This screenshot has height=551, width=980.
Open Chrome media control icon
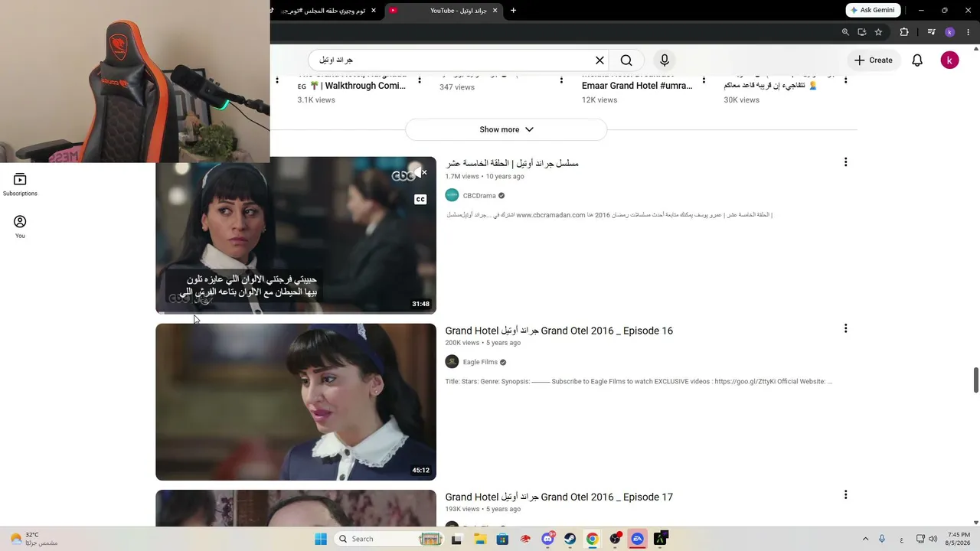931,32
